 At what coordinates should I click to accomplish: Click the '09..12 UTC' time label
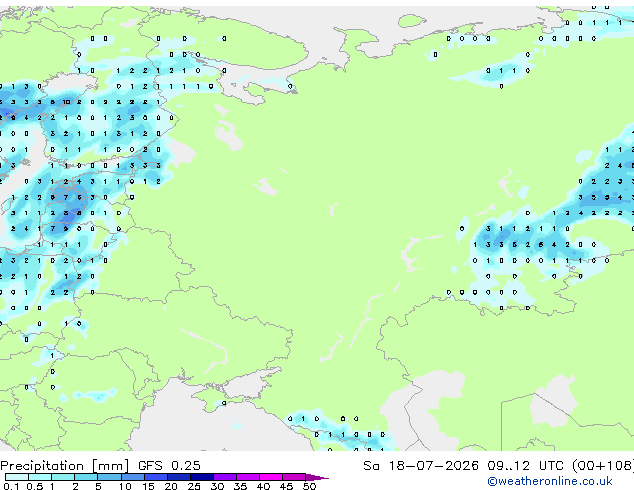point(525,466)
